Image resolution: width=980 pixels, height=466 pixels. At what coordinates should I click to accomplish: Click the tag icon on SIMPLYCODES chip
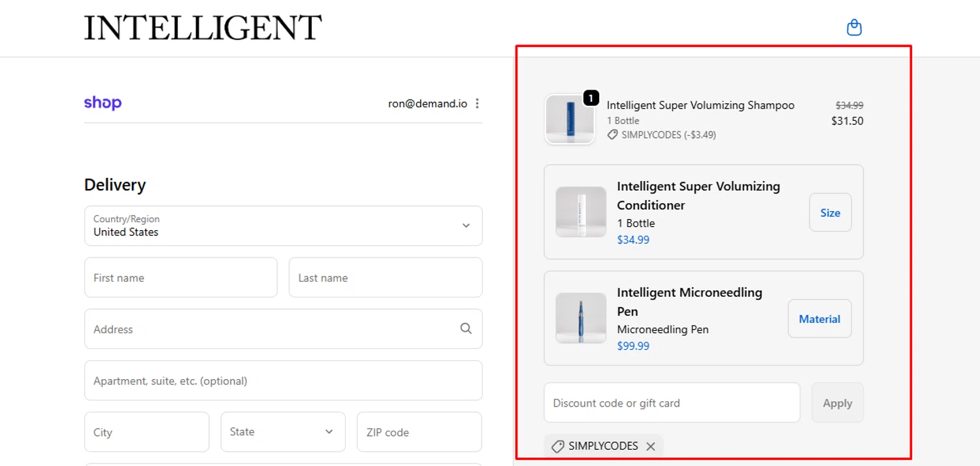click(558, 446)
